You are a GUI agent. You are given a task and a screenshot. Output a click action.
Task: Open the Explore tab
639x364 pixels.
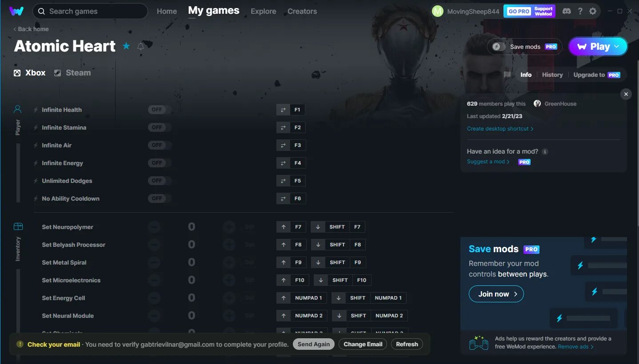263,11
